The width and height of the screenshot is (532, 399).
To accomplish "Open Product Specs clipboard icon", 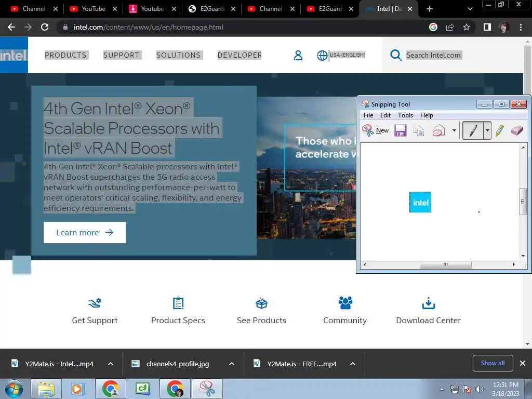I will (178, 303).
